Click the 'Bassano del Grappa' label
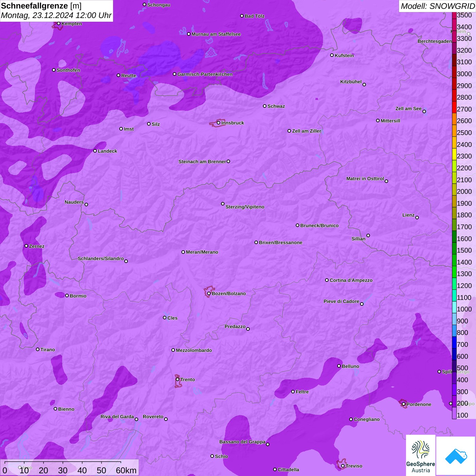 [x=242, y=442]
